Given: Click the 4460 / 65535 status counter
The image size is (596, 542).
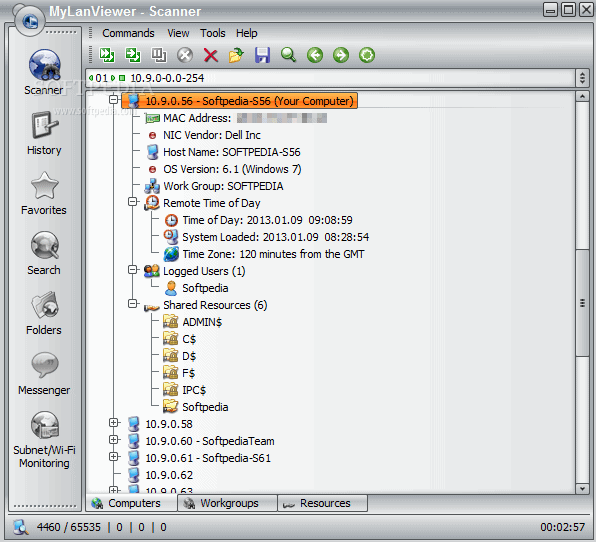Looking at the screenshot, I should point(68,527).
